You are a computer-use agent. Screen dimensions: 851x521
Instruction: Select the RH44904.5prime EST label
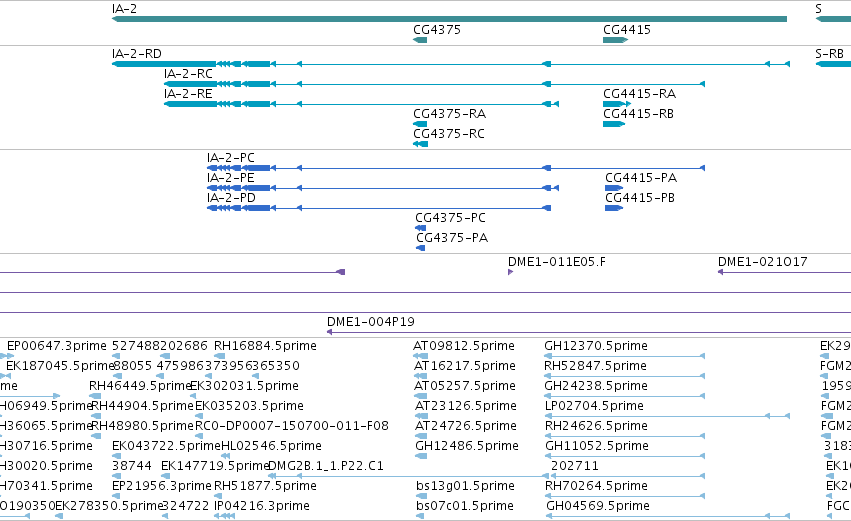[143, 406]
